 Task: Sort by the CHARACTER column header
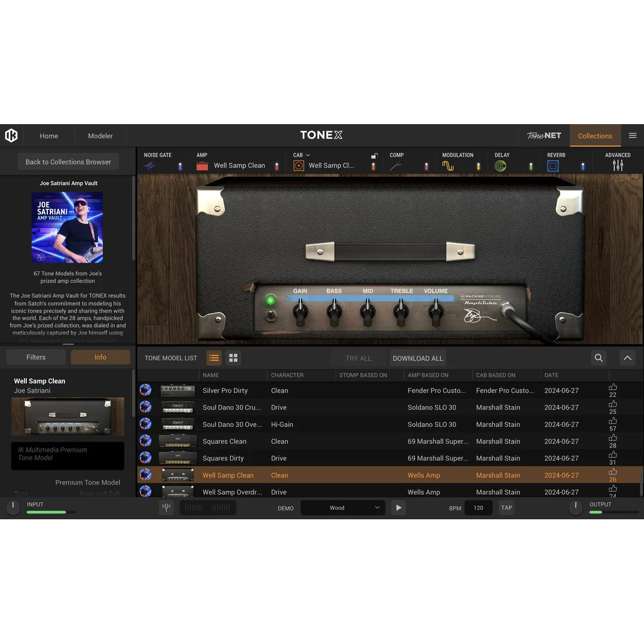(287, 375)
